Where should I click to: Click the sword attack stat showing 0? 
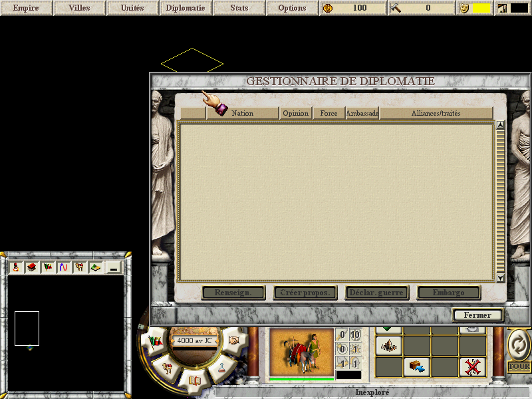(341, 335)
